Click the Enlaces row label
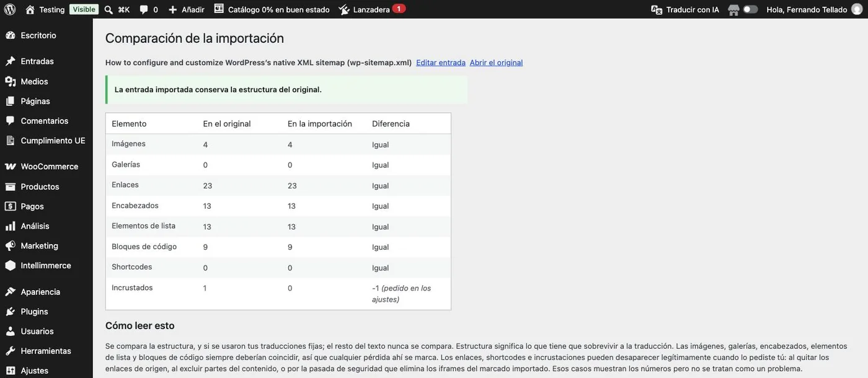Viewport: 868px width, 378px height. click(x=125, y=185)
